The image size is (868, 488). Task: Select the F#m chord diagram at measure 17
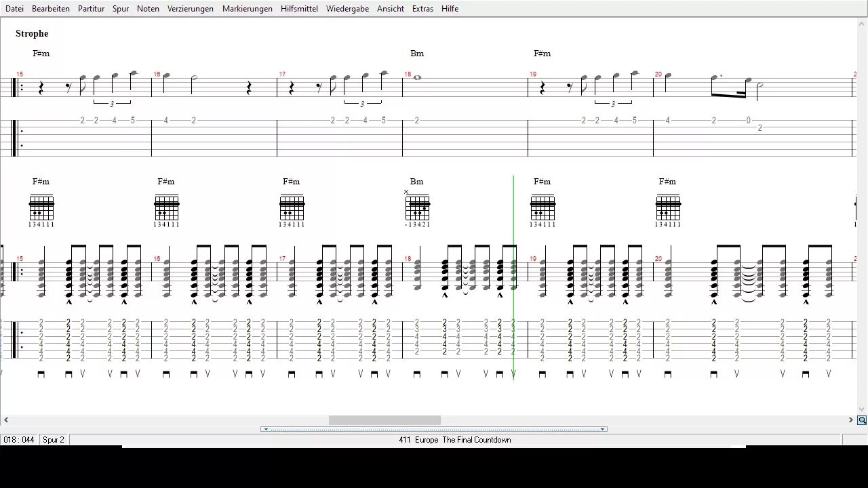click(x=292, y=211)
